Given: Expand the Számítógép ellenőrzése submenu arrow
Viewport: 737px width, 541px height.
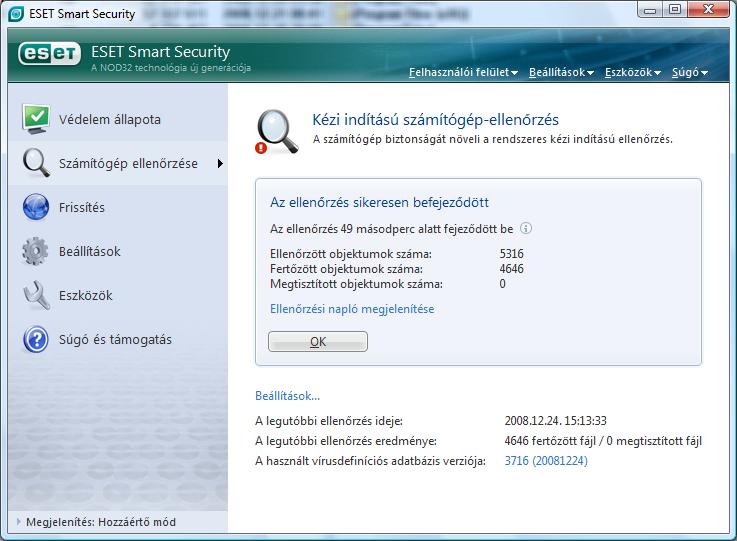Looking at the screenshot, I should pyautogui.click(x=220, y=164).
